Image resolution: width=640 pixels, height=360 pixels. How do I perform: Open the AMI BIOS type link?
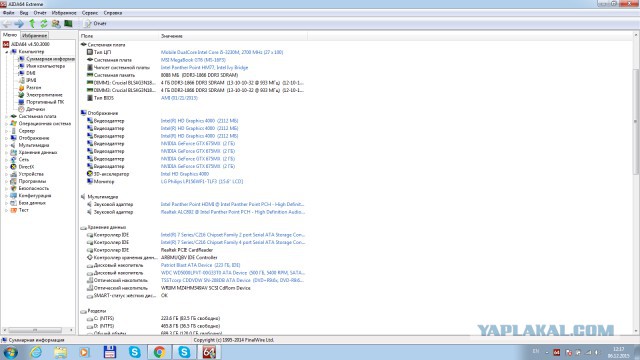tap(179, 98)
